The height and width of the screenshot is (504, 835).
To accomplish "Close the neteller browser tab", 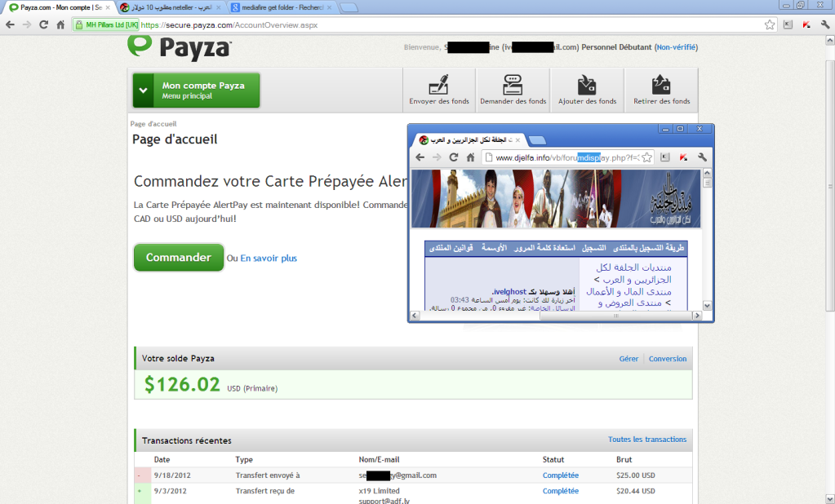I will [x=218, y=7].
